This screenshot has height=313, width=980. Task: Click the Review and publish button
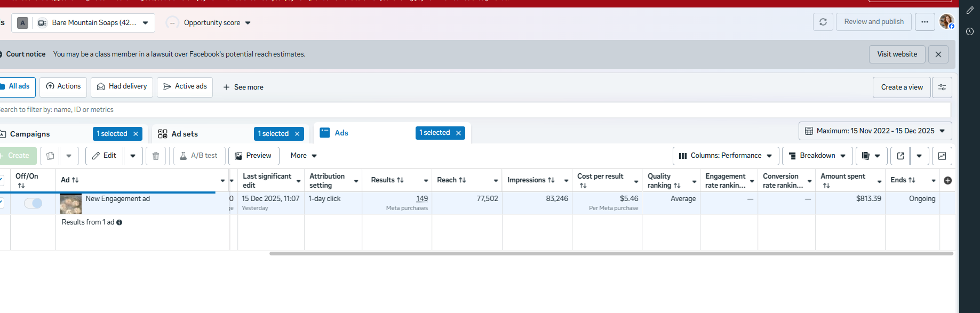[x=874, y=22]
